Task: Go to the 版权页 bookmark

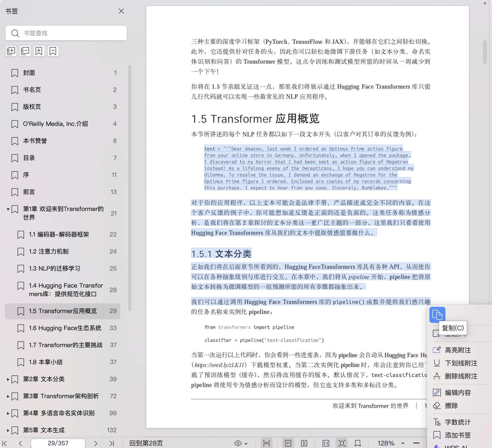Action: tap(63, 107)
